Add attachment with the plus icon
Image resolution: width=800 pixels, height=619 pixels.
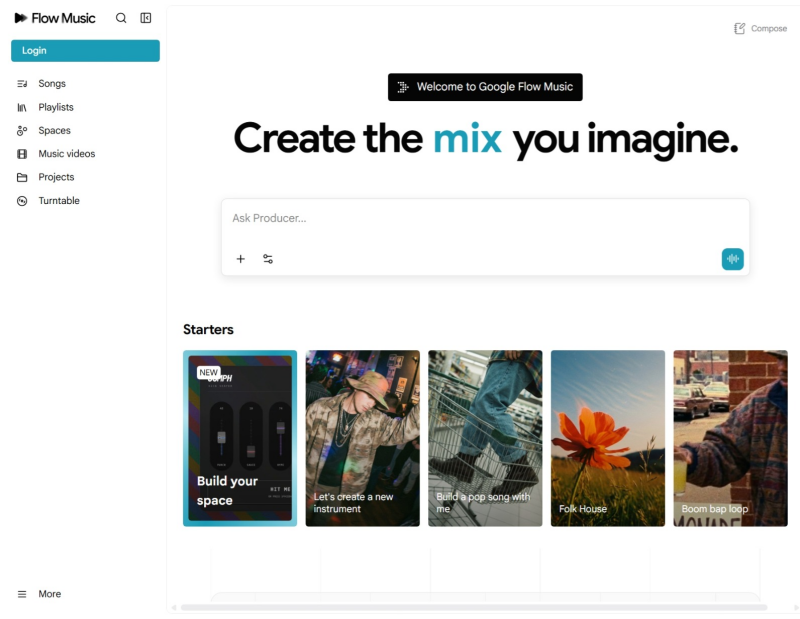click(x=241, y=259)
